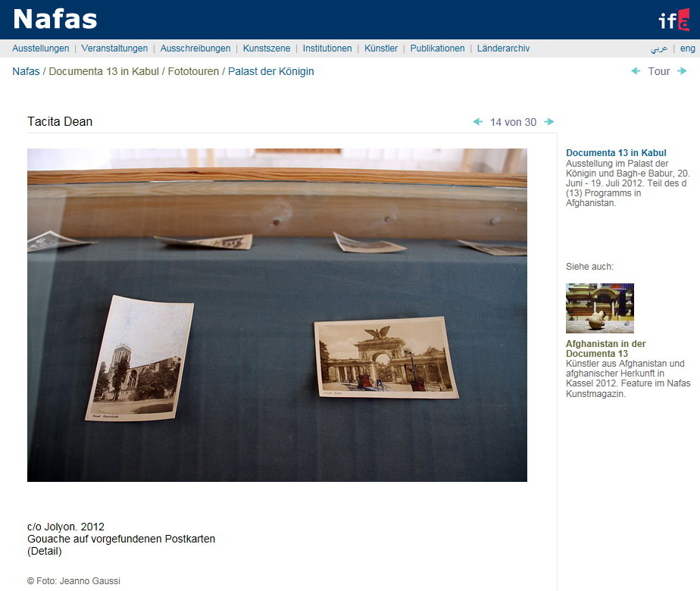Image resolution: width=700 pixels, height=591 pixels.
Task: Open Palast der Königin breadcrumb
Action: click(x=271, y=71)
